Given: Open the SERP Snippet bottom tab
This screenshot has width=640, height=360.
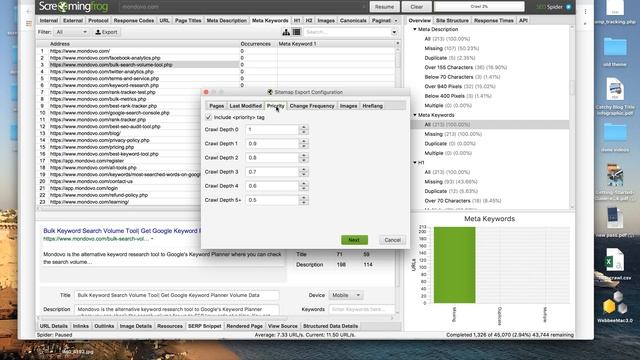Looking at the screenshot, I should pyautogui.click(x=204, y=326).
